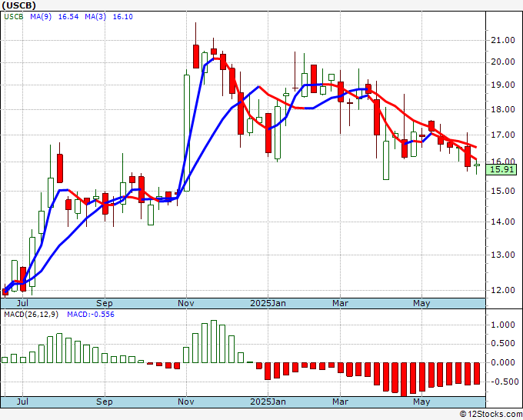
Task: Click the tallest green MACD histogram bar
Action: point(214,342)
